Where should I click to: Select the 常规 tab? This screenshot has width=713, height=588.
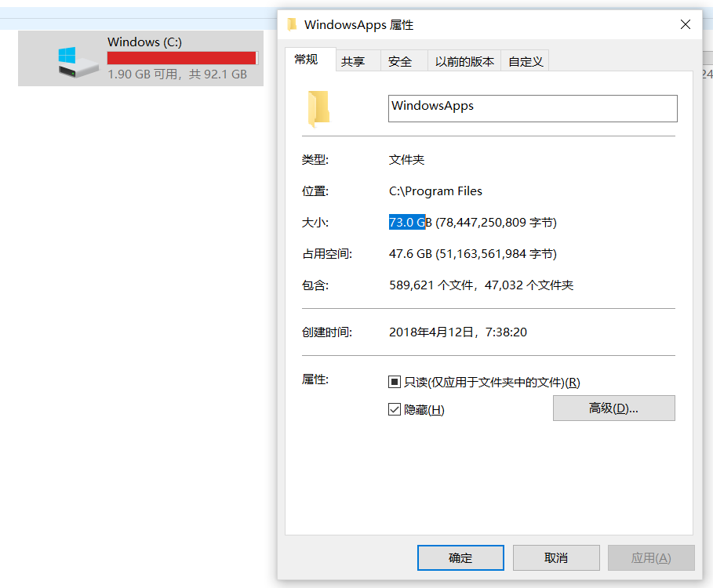307,59
